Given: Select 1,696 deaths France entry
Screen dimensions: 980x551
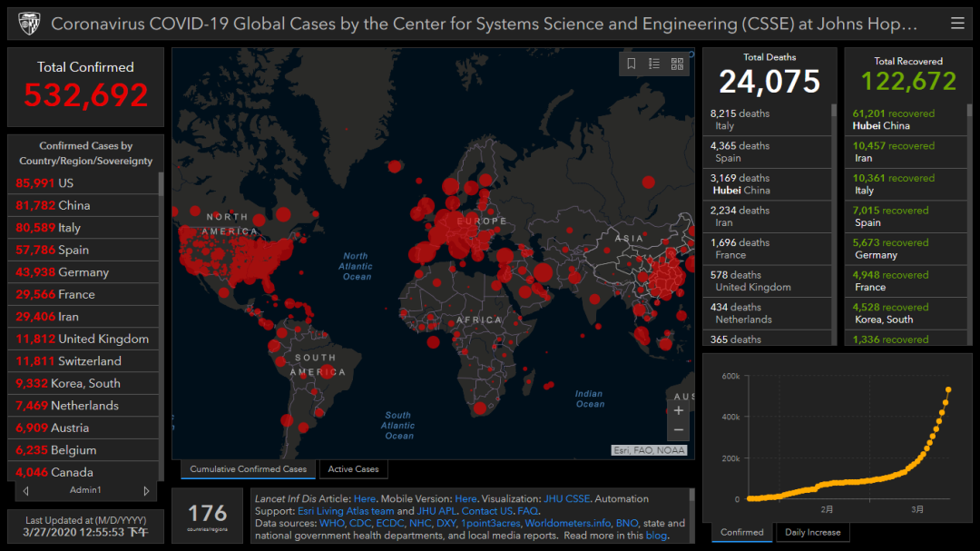Looking at the screenshot, I should 767,249.
